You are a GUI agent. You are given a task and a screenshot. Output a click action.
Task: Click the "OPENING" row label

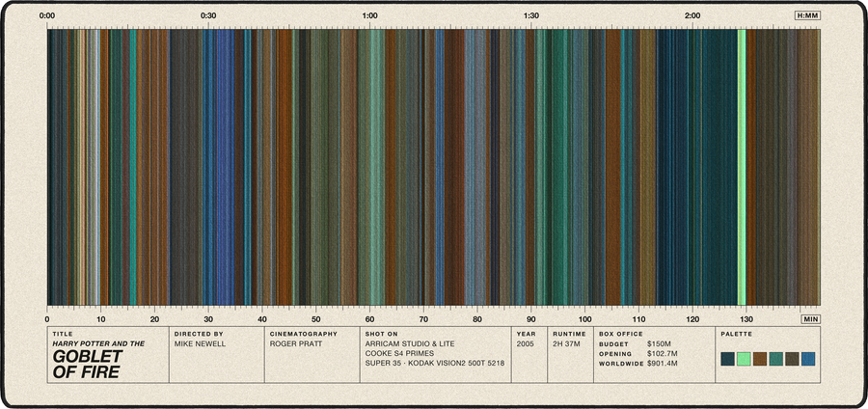pyautogui.click(x=615, y=354)
